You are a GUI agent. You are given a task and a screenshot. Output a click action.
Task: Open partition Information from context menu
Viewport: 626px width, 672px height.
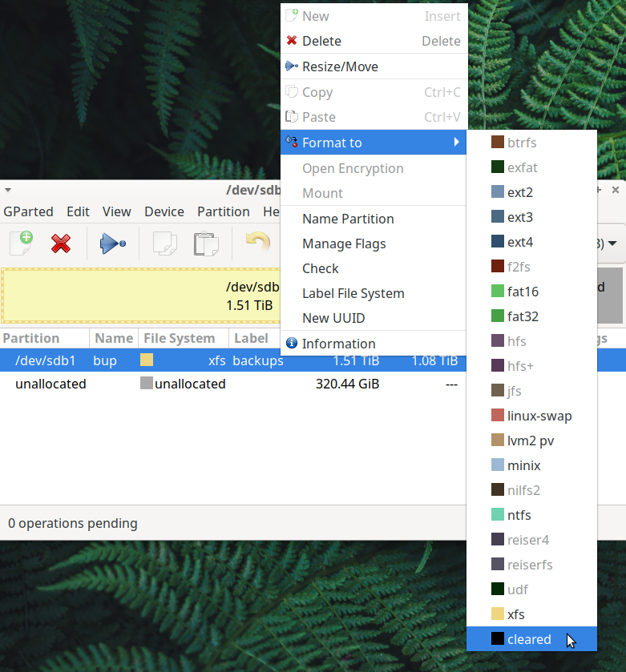click(x=374, y=344)
